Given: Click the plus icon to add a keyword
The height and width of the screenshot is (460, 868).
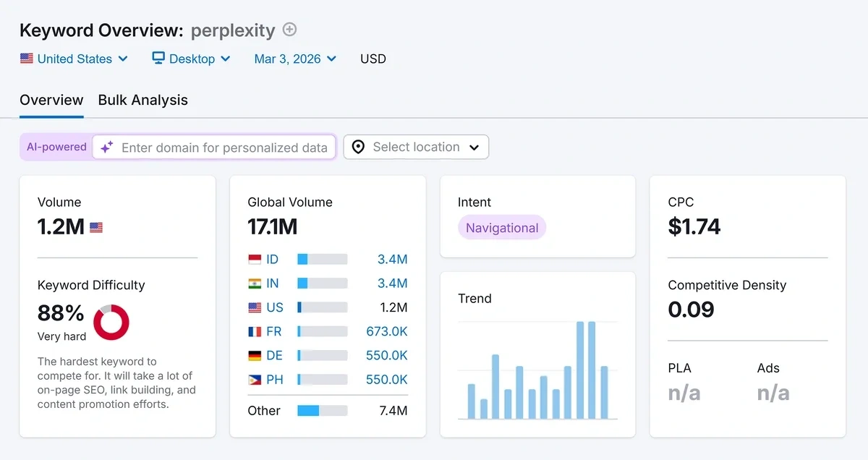Looking at the screenshot, I should [289, 30].
